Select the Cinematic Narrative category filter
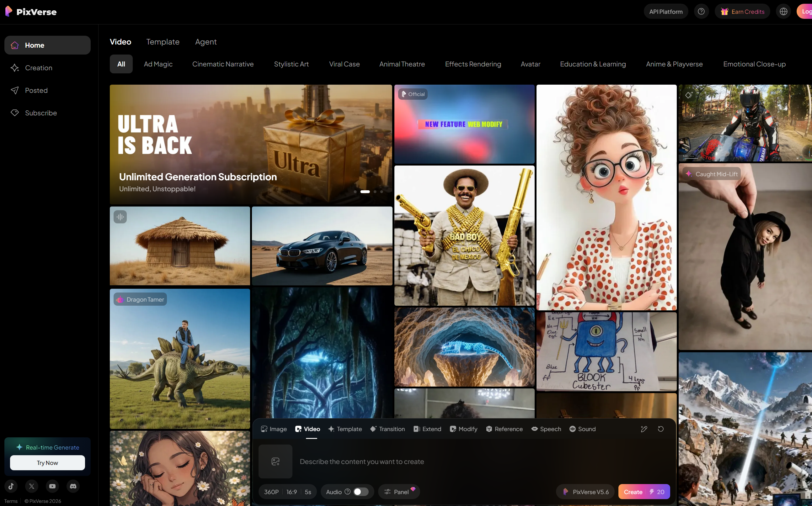Screen dimensions: 812x506 pos(223,64)
